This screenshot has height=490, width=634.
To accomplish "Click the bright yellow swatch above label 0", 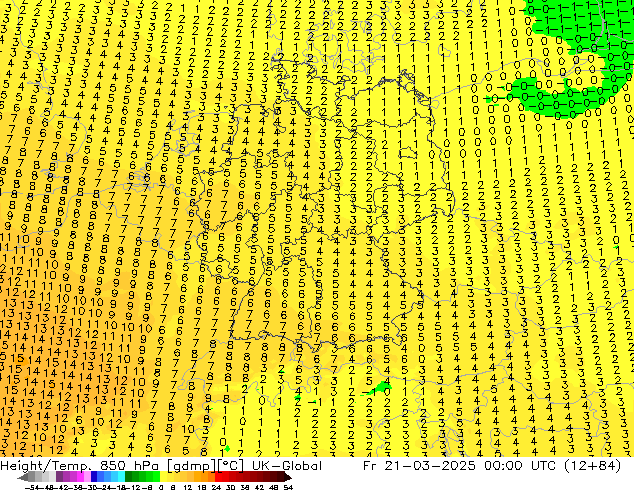I will 163,477.
